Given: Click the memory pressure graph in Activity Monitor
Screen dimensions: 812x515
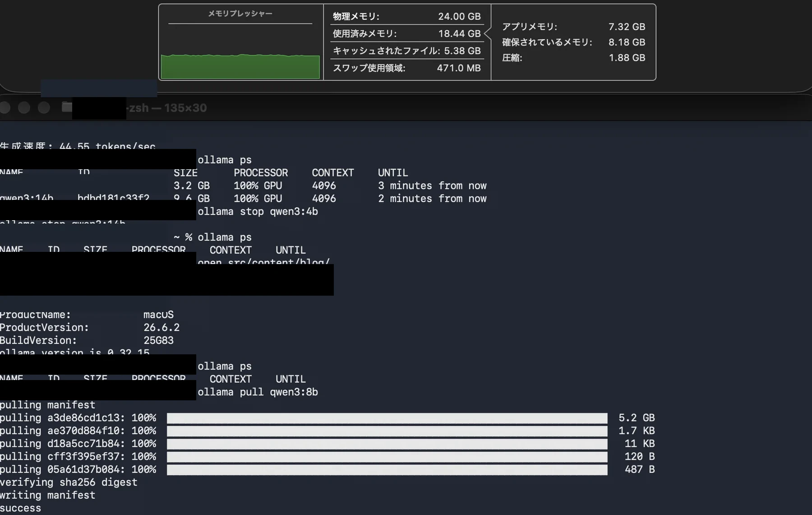Looking at the screenshot, I should (x=240, y=66).
